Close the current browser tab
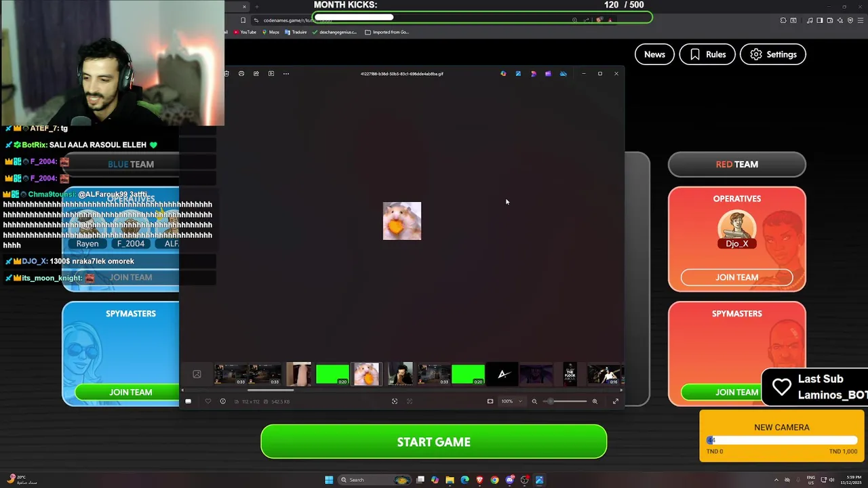The image size is (868, 488). tap(244, 7)
